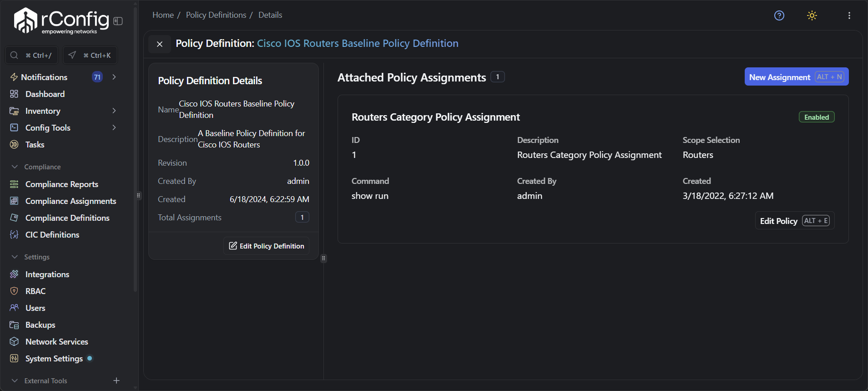Click the Routers Category Policy Assignment title
The height and width of the screenshot is (391, 868).
coord(435,117)
